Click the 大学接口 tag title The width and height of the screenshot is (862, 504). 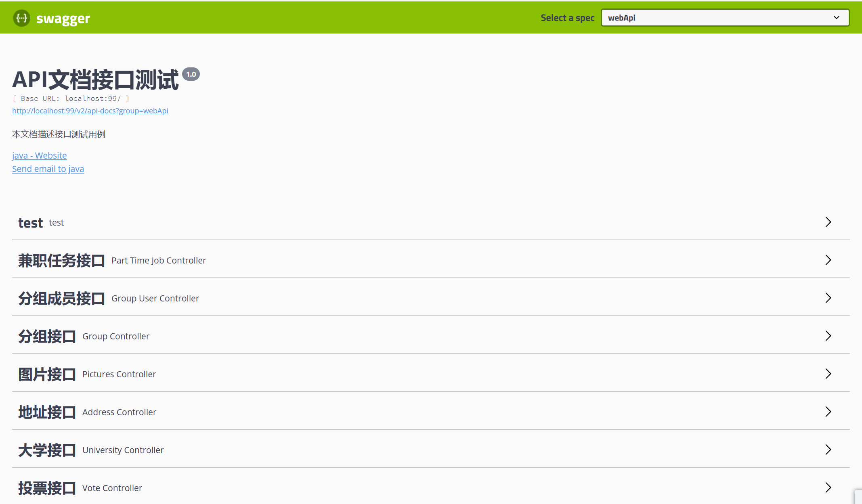point(47,450)
